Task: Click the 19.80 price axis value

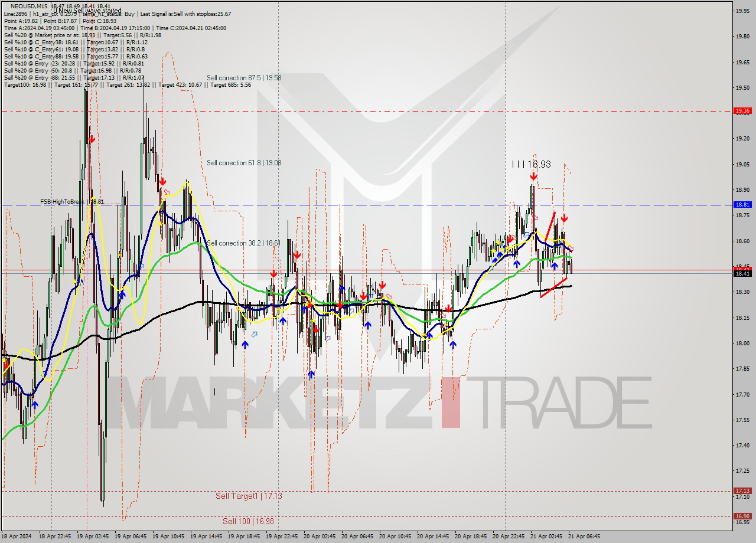Action: click(x=742, y=37)
